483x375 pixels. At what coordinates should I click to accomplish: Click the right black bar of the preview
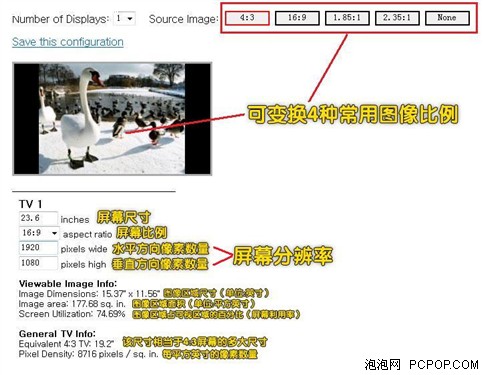(198, 119)
